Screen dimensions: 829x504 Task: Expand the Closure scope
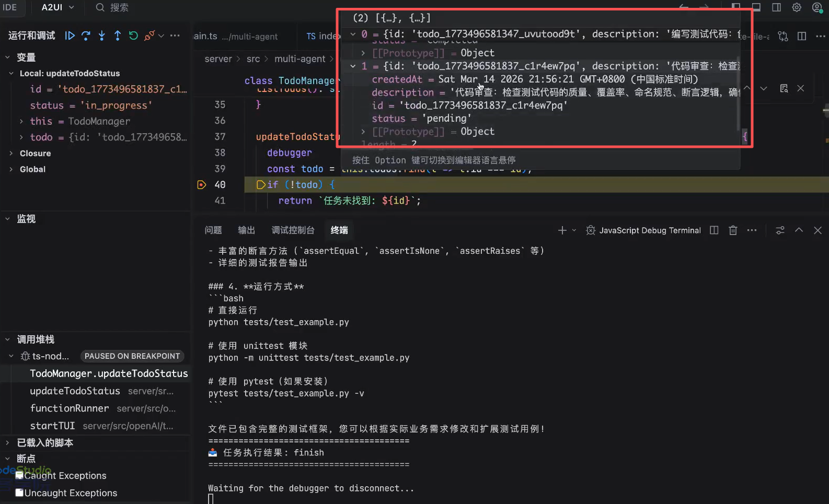click(x=11, y=153)
